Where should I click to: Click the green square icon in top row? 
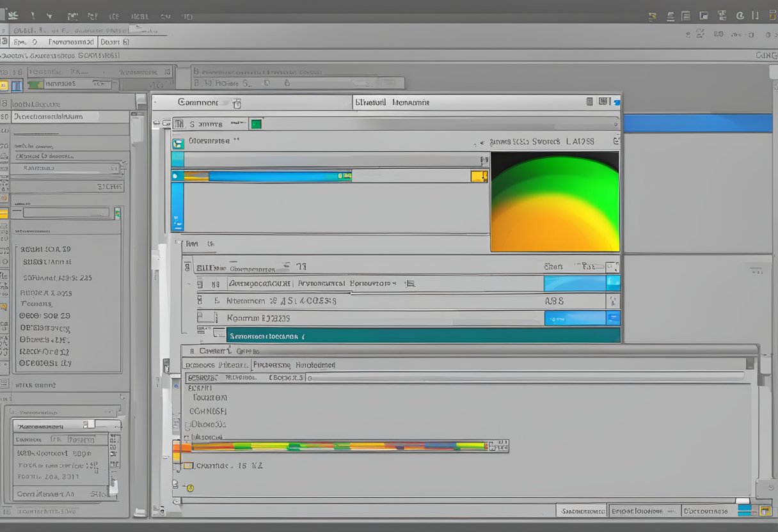tap(256, 124)
